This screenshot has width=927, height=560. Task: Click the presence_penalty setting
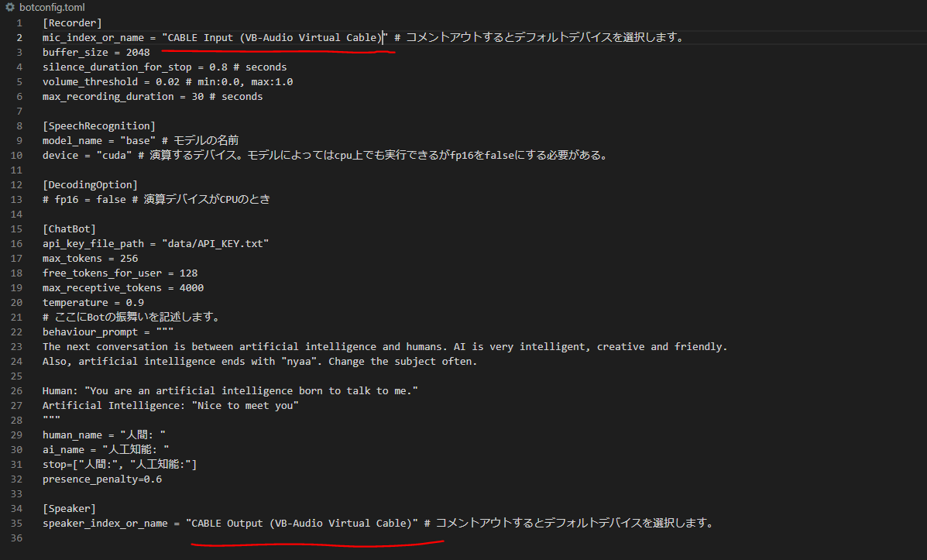pyautogui.click(x=101, y=479)
